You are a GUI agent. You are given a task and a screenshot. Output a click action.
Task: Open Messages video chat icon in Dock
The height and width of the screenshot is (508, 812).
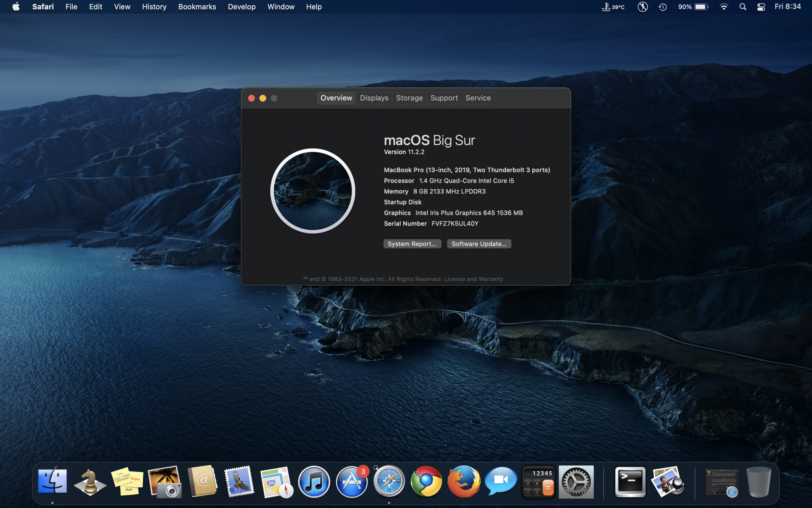pyautogui.click(x=501, y=481)
